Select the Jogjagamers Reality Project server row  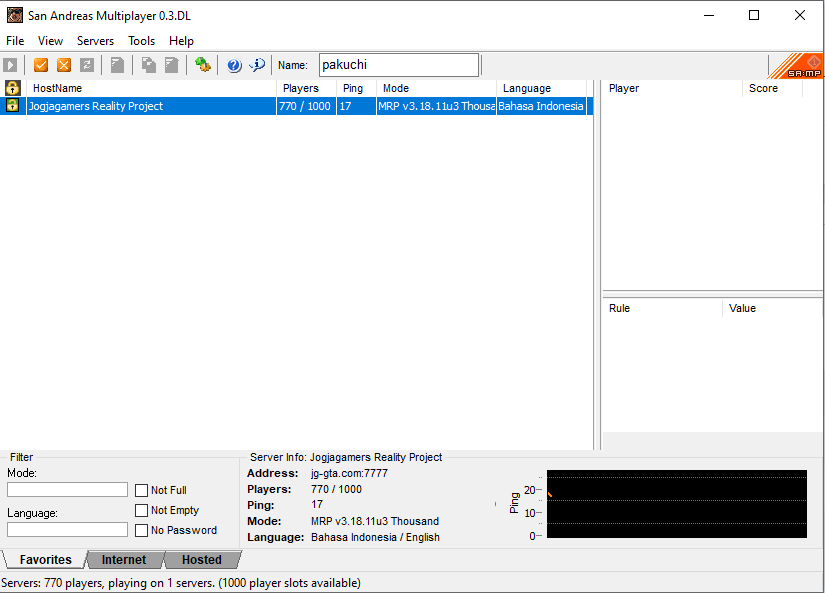point(296,106)
